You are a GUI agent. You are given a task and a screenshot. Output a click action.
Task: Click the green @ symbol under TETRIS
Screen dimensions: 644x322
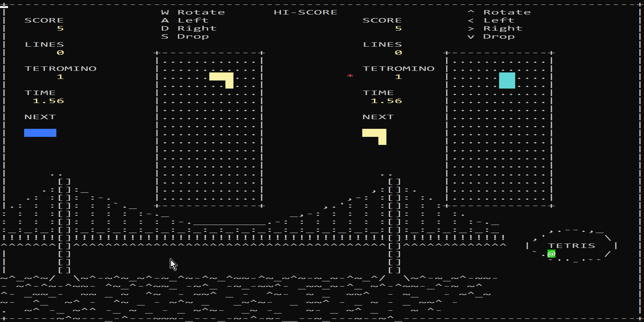[551, 254]
